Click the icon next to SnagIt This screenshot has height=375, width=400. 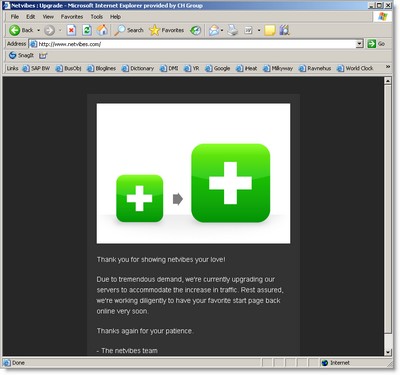[x=43, y=56]
